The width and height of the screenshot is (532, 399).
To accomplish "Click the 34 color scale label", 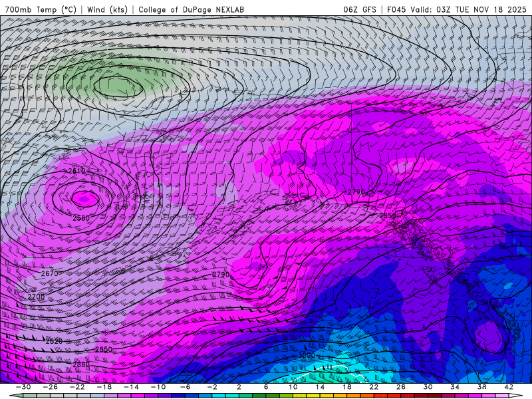I will click(x=455, y=387).
